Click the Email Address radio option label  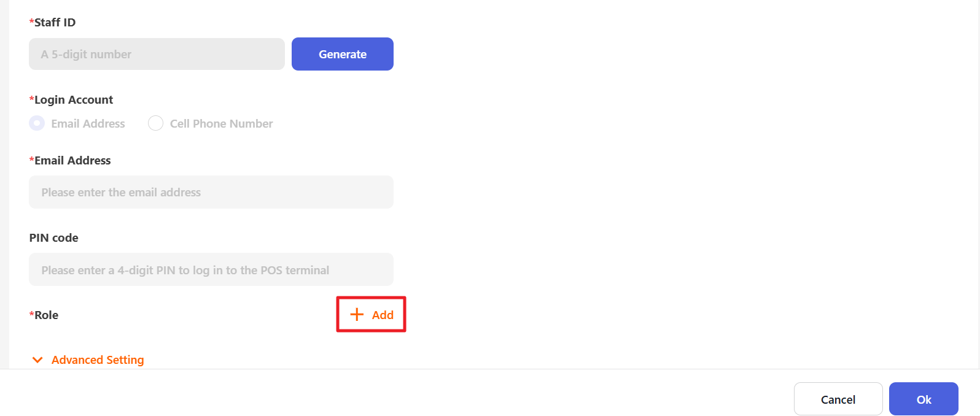coord(88,124)
